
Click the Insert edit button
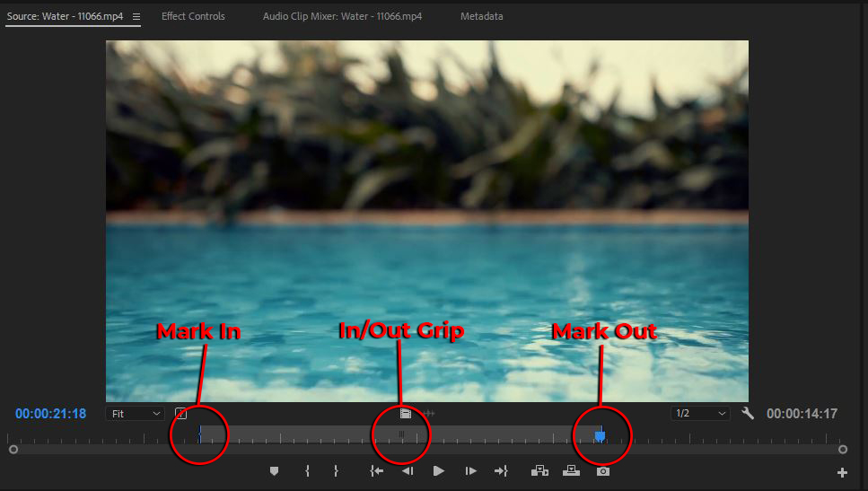539,471
